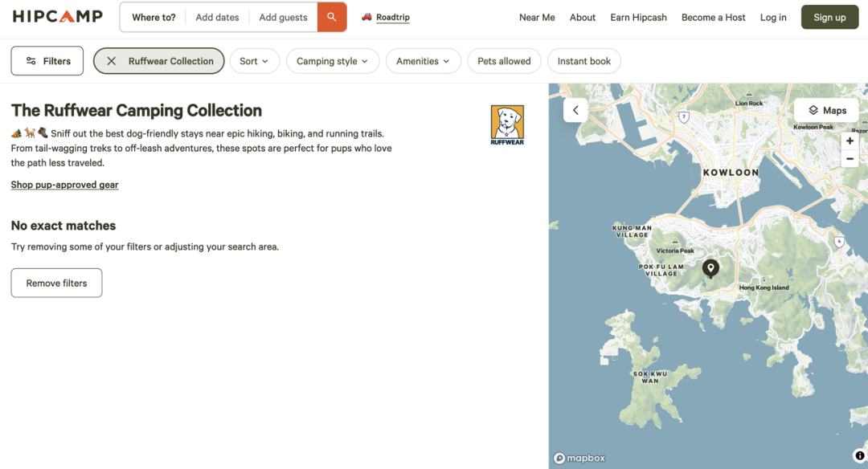Expand the Camping style dropdown
Image resolution: width=868 pixels, height=469 pixels.
(x=333, y=61)
